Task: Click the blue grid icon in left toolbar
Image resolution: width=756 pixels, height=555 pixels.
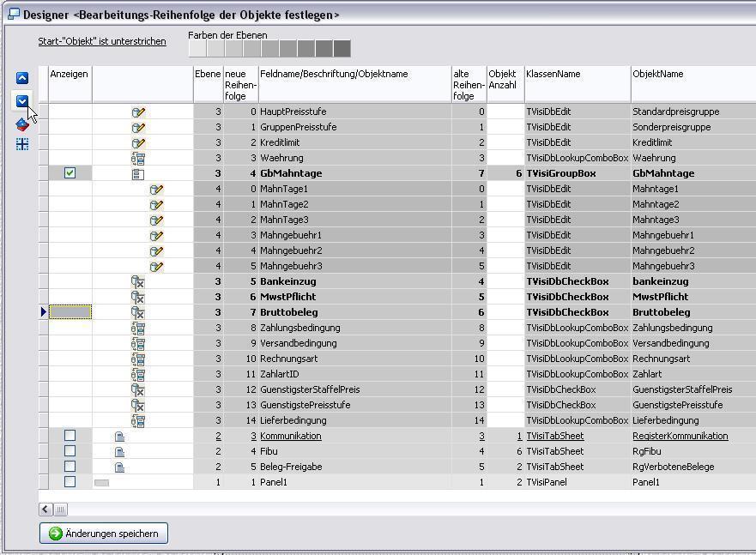Action: click(x=22, y=144)
